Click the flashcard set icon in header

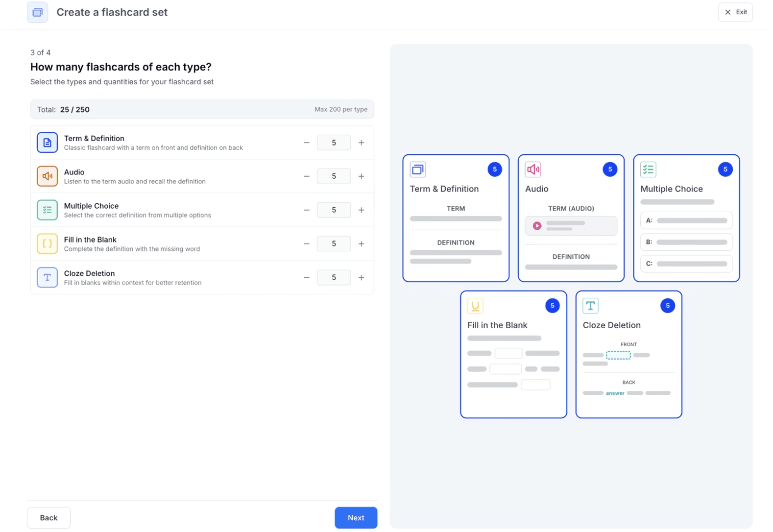coord(37,12)
